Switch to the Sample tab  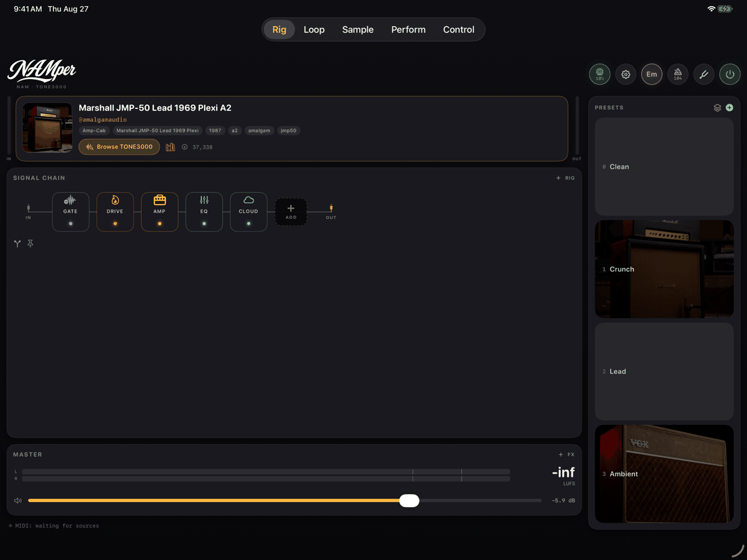(358, 30)
